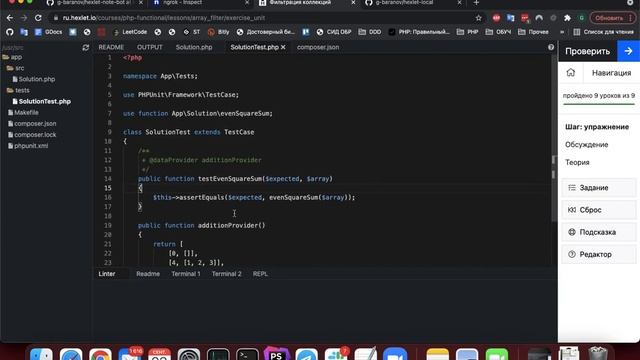Refresh the file tree
Viewport: 640px width, 360px height.
pos(86,48)
